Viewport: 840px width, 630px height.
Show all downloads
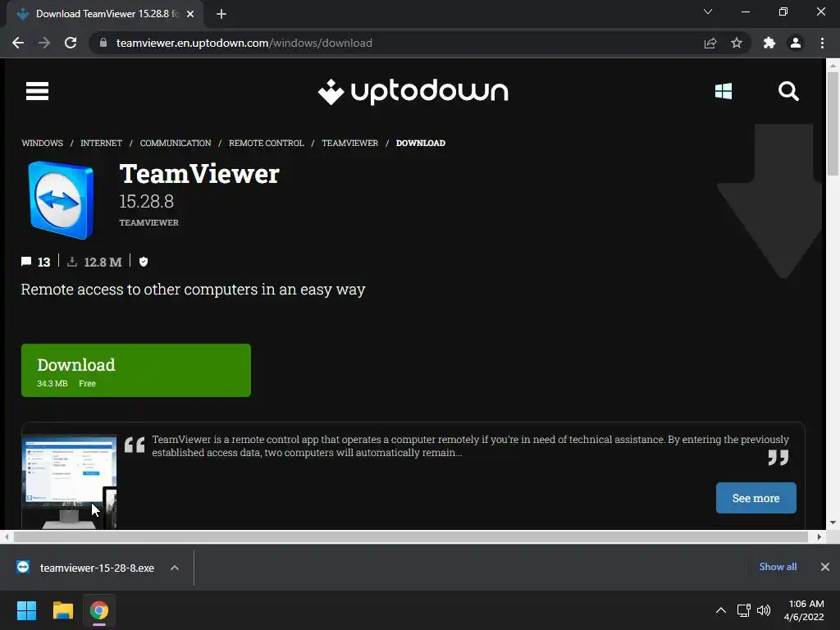778,567
